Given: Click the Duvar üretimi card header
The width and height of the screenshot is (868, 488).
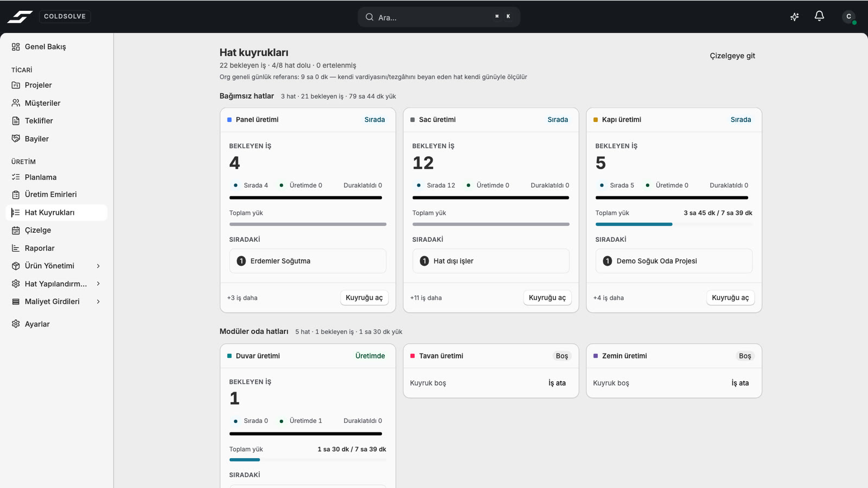Looking at the screenshot, I should [308, 356].
